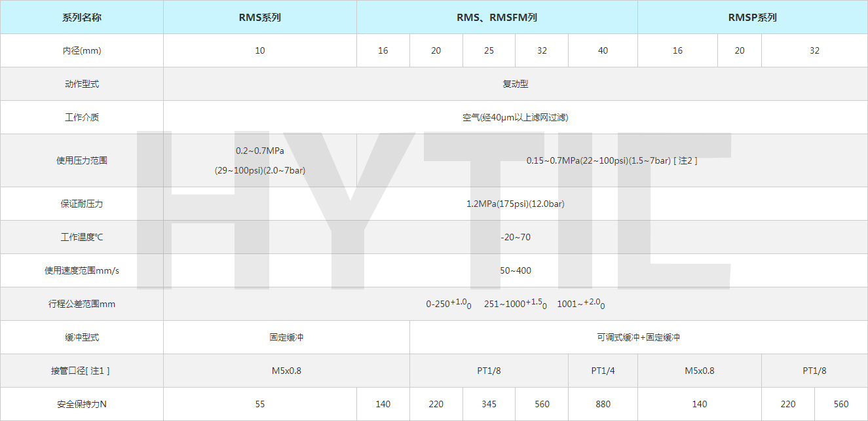Click the 使用速度范围mm/s row label

81,270
